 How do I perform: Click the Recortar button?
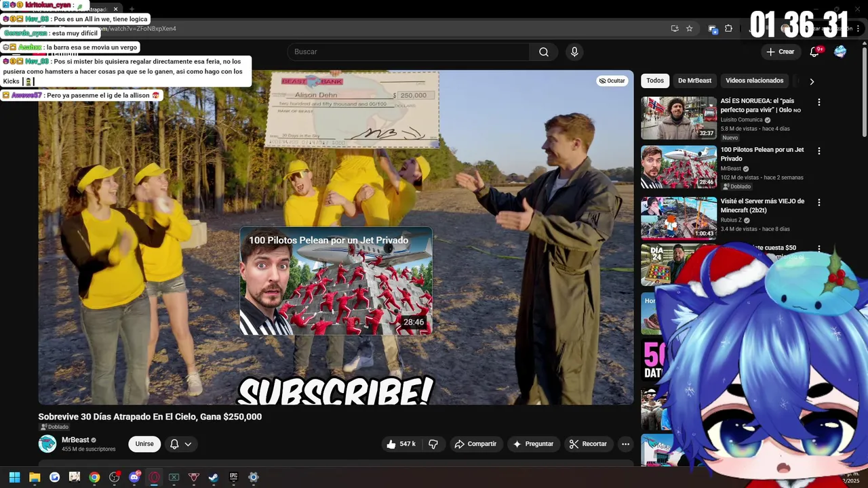pos(588,444)
